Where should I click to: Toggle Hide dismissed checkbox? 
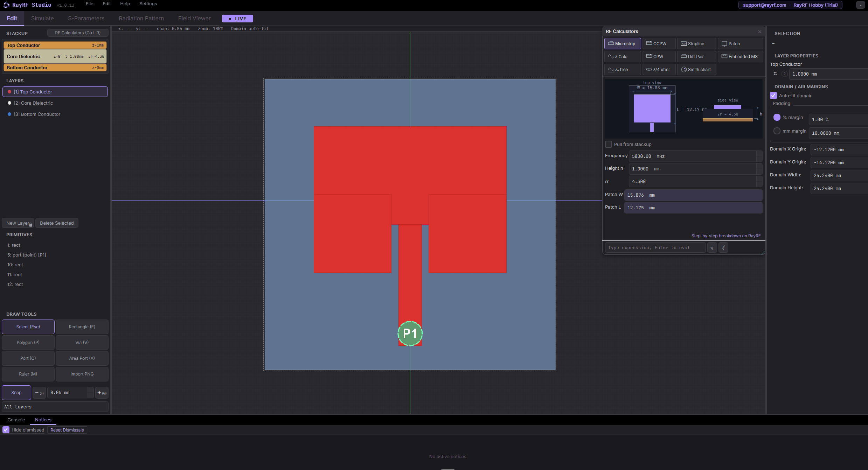(6, 430)
